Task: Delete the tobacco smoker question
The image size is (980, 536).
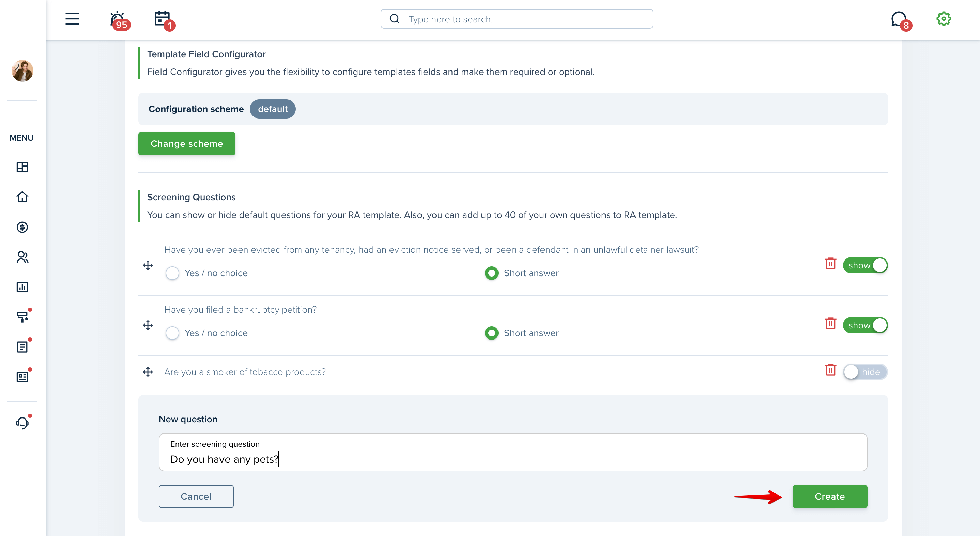Action: [x=830, y=370]
